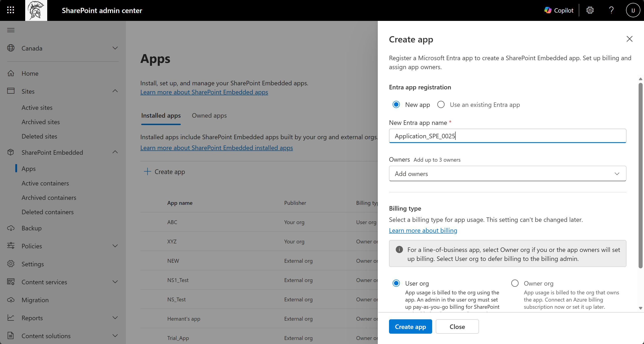Open Learn more about Embedded installed apps
Screen dimensions: 644x344
(217, 148)
